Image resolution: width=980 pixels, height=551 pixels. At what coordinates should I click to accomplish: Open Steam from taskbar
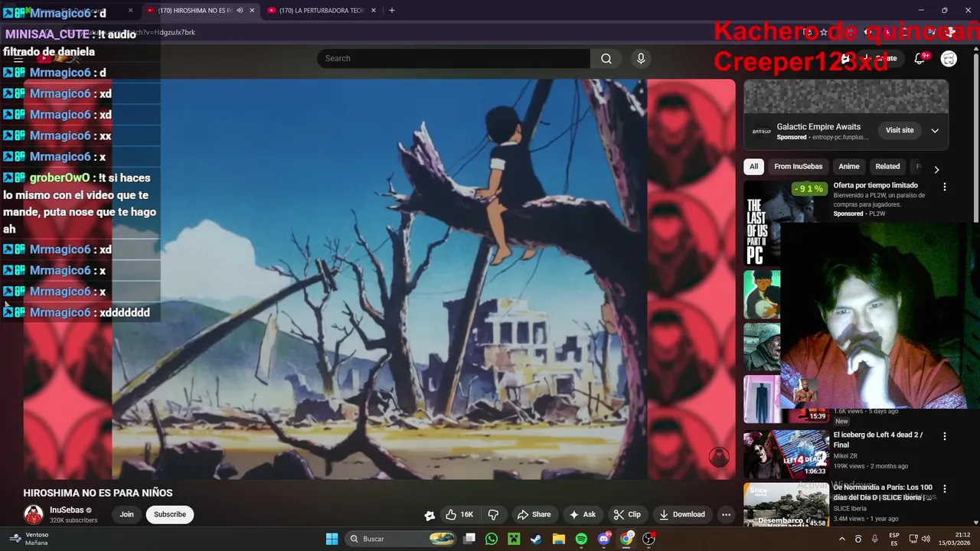click(x=536, y=539)
